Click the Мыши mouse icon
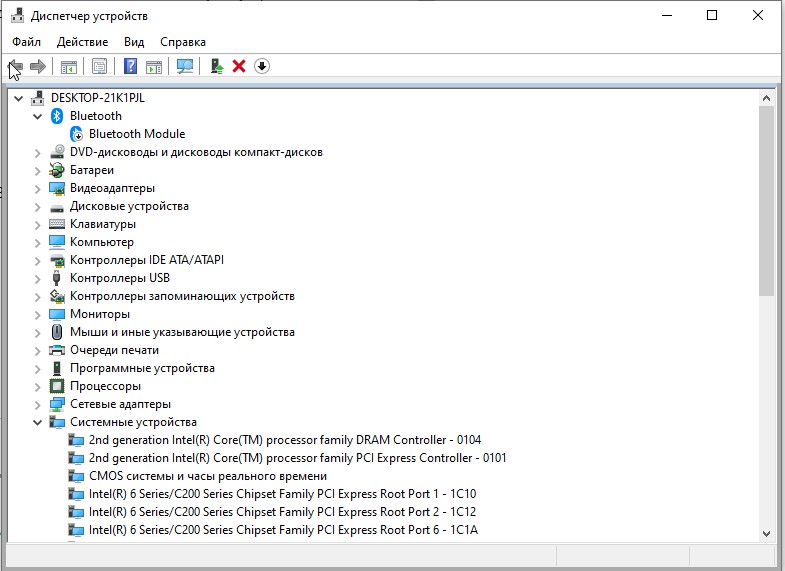785x571 pixels. coord(57,332)
